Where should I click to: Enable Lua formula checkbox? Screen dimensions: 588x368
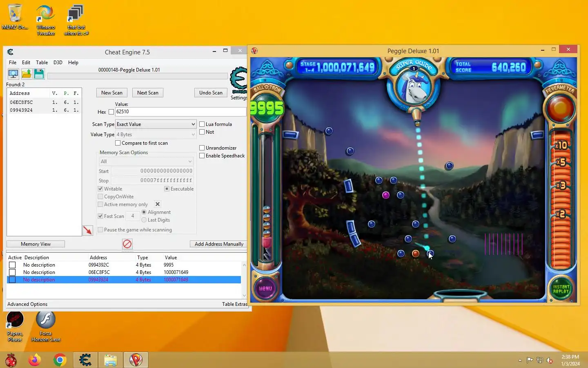click(202, 124)
